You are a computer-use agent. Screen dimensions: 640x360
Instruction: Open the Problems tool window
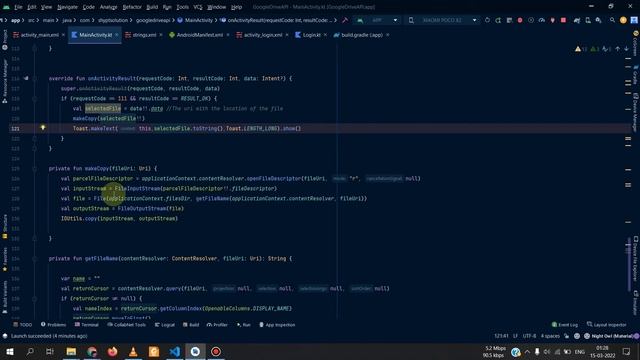pyautogui.click(x=53, y=325)
